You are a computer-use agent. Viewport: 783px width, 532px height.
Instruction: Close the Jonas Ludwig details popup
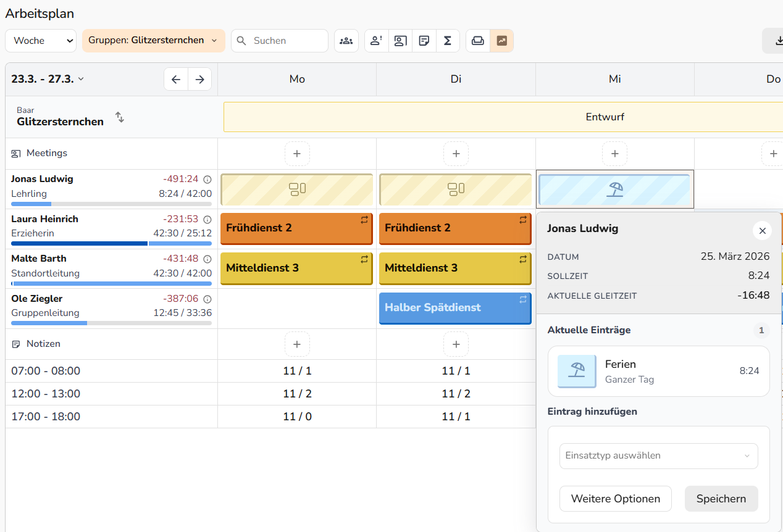(762, 230)
